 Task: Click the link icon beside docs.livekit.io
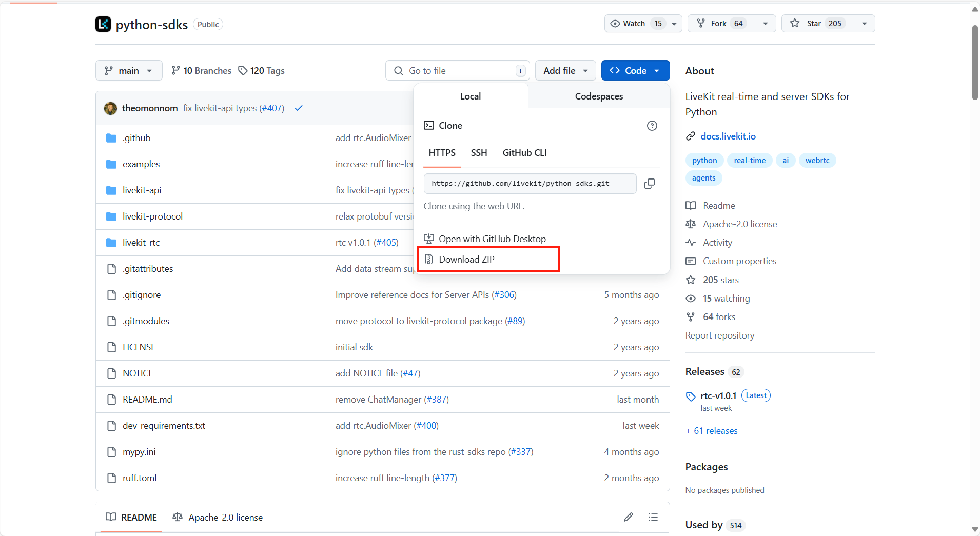click(691, 136)
